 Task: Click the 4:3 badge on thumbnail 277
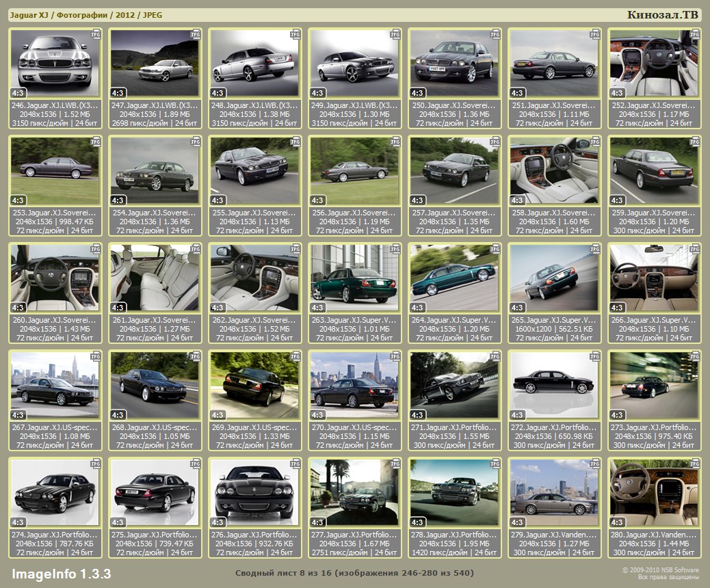pos(317,522)
